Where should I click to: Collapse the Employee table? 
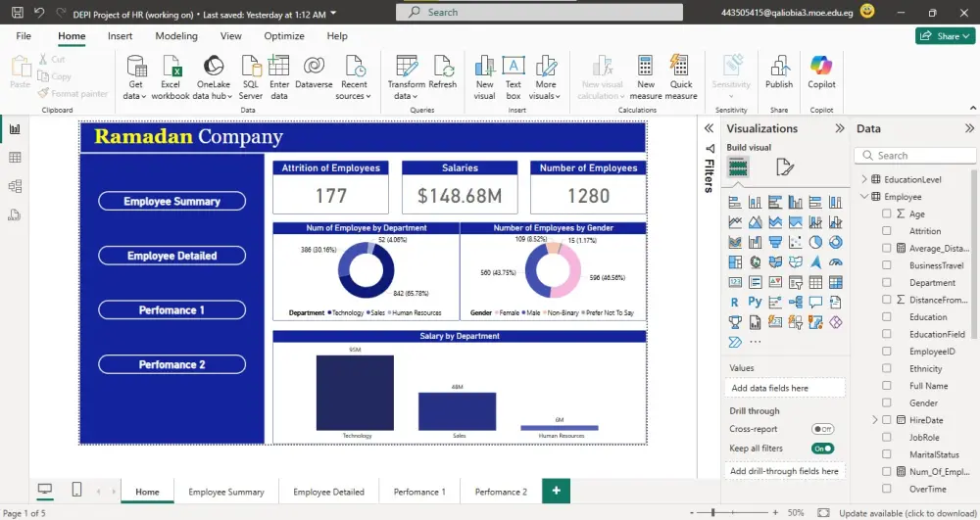pyautogui.click(x=864, y=197)
